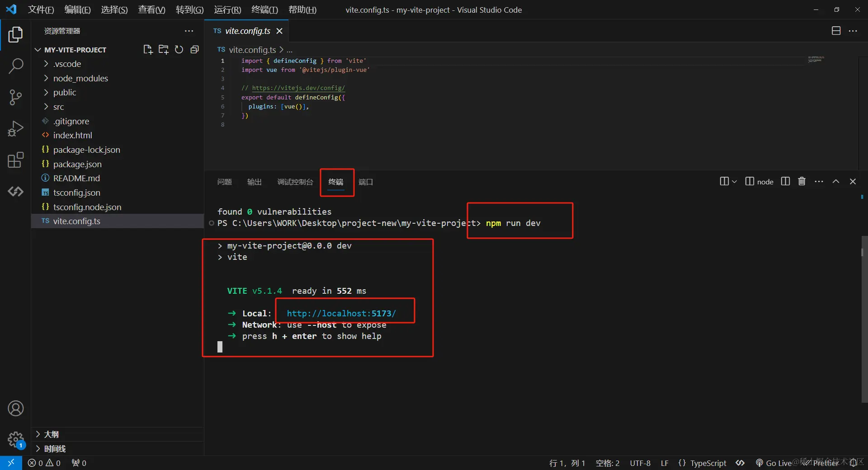Change the UTF-8 file encoding
The height and width of the screenshot is (470, 868).
(x=640, y=463)
